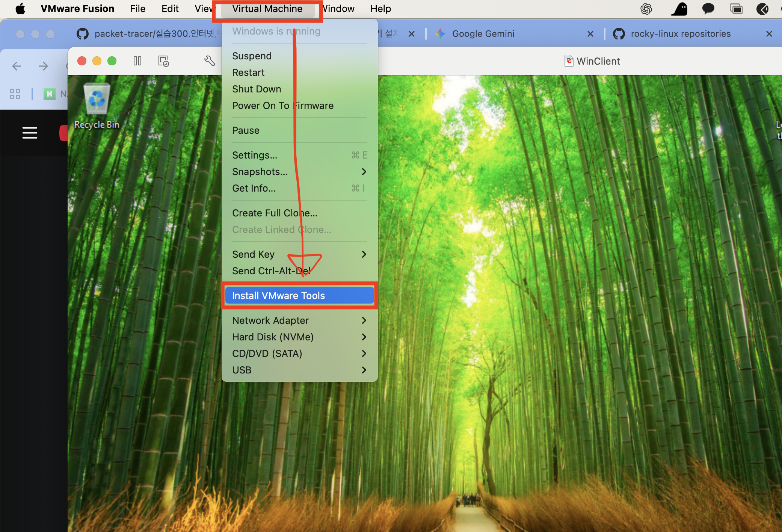782x532 pixels.
Task: Select Get Info... menu item
Action: pos(299,188)
